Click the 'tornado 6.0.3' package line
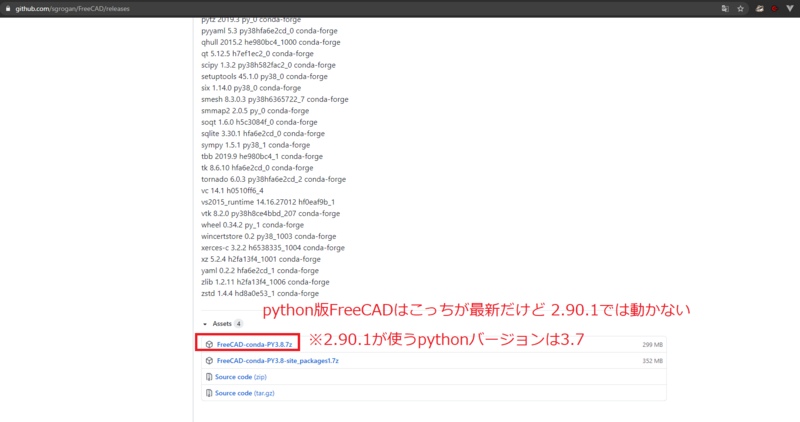 [x=273, y=179]
